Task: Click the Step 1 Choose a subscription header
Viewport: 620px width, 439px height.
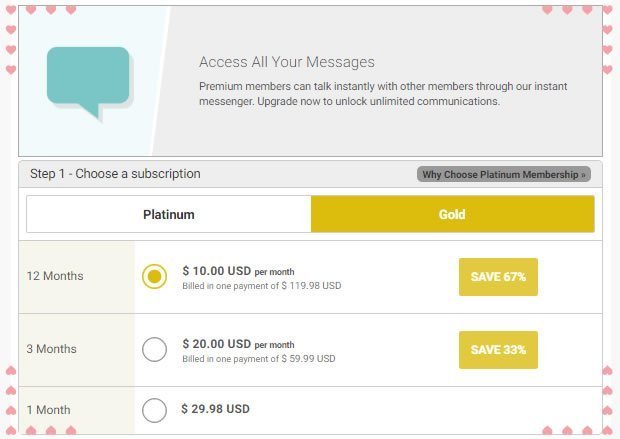Action: tap(115, 174)
